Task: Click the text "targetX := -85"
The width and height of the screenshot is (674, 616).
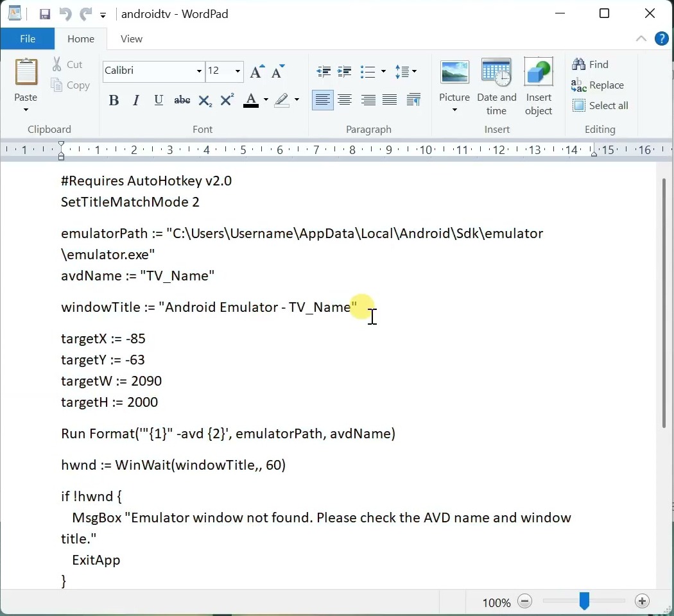Action: (103, 339)
